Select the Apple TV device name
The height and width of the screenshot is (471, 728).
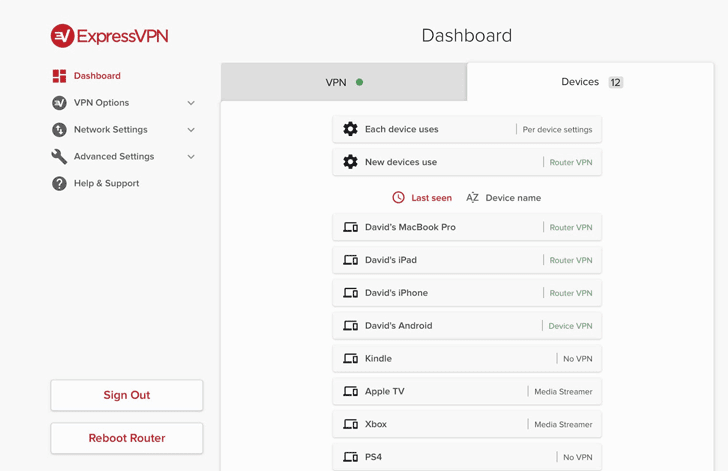(x=384, y=392)
